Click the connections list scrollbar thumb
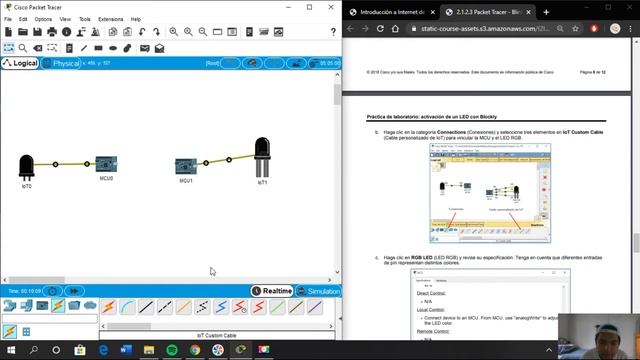 [x=129, y=326]
